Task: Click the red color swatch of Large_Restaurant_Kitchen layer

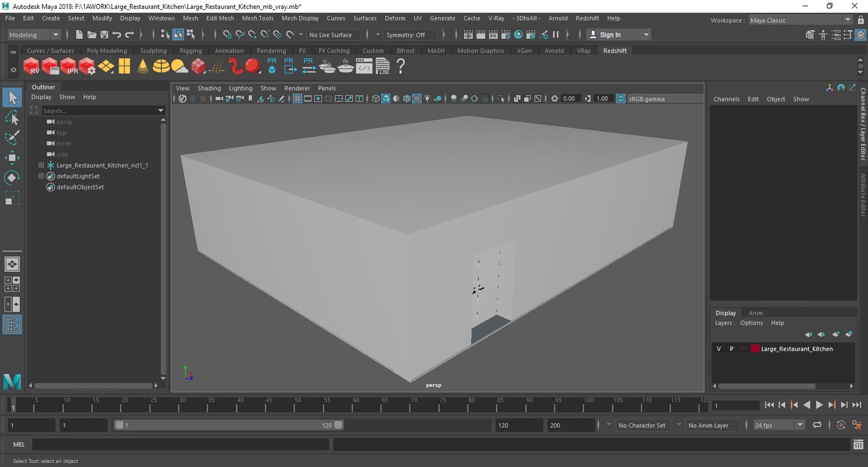Action: tap(755, 349)
